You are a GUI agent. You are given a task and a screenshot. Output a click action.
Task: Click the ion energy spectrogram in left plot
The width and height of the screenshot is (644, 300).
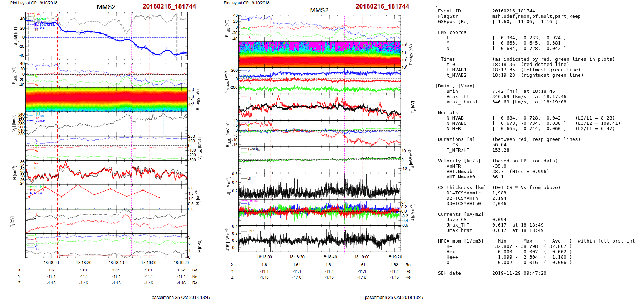(106, 100)
